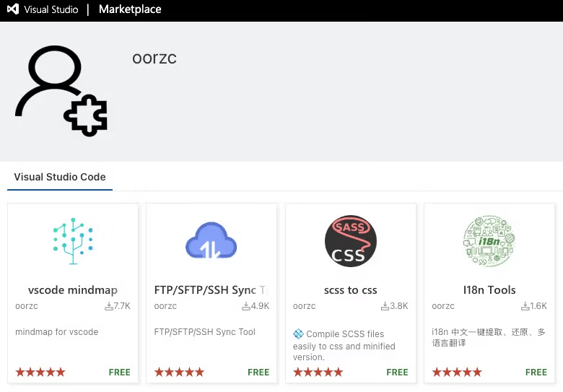Click the I18n Tools globe icon
The image size is (563, 392).
click(x=489, y=241)
